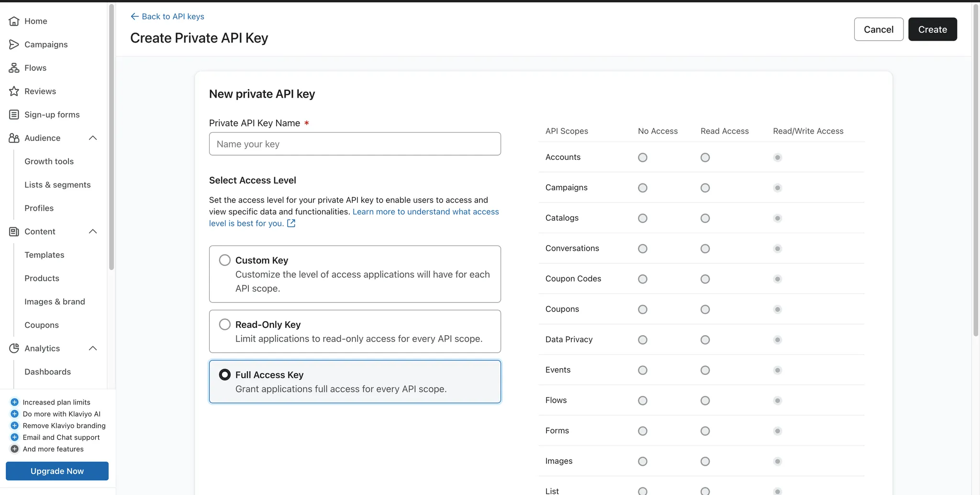Select the Read-Only Key option

click(355, 331)
